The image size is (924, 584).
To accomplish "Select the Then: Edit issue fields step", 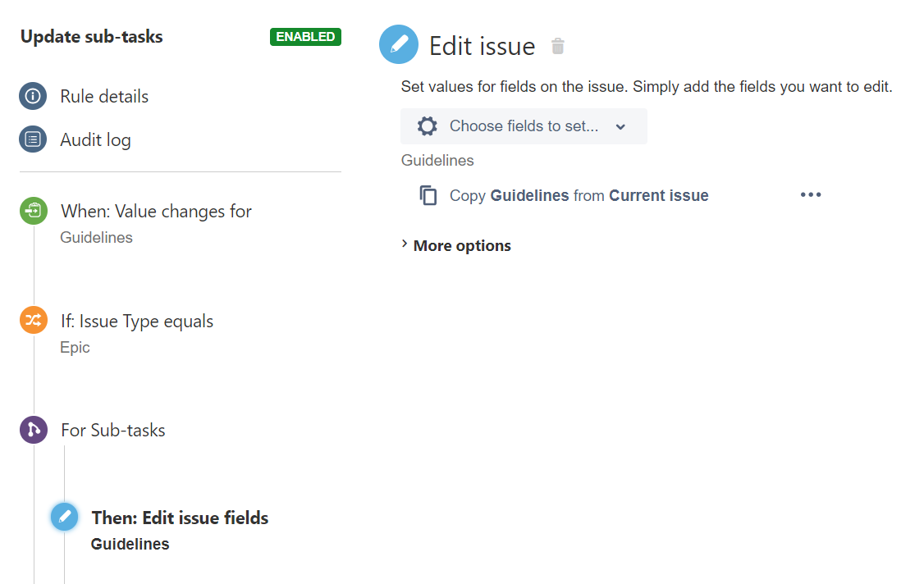I will tap(180, 518).
